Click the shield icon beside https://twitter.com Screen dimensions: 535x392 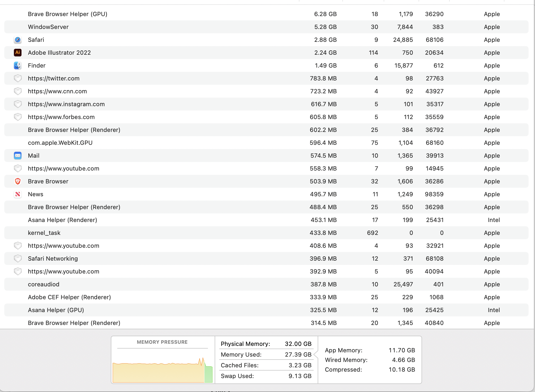18,78
